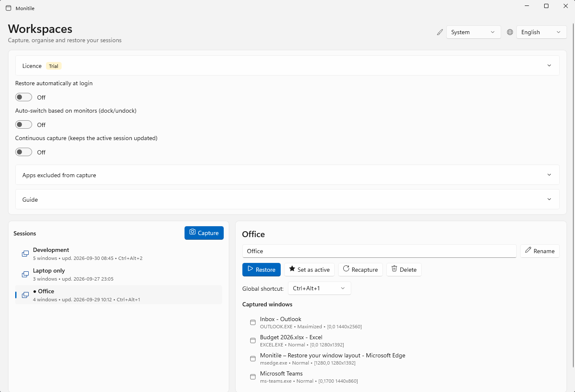The width and height of the screenshot is (575, 392).
Task: Select the Laptop only session
Action: [x=119, y=274]
